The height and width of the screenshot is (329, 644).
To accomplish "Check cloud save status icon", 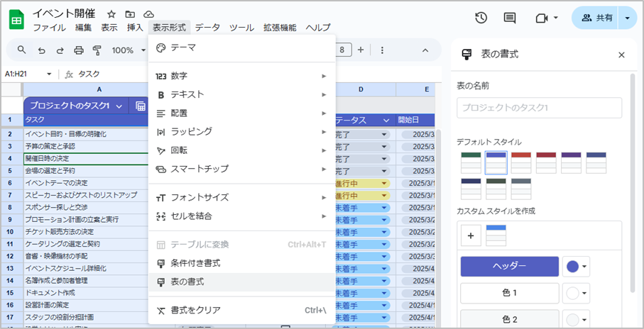I will (148, 14).
